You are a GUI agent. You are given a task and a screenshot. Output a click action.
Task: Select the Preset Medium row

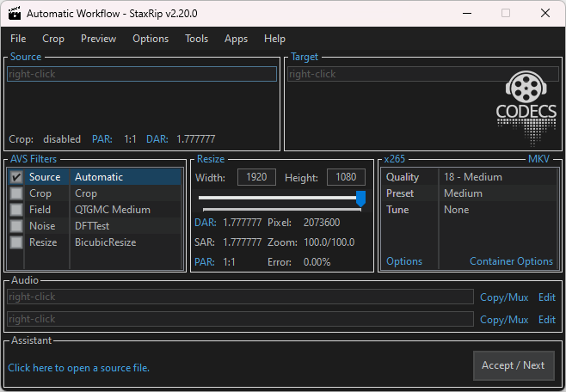pos(470,193)
